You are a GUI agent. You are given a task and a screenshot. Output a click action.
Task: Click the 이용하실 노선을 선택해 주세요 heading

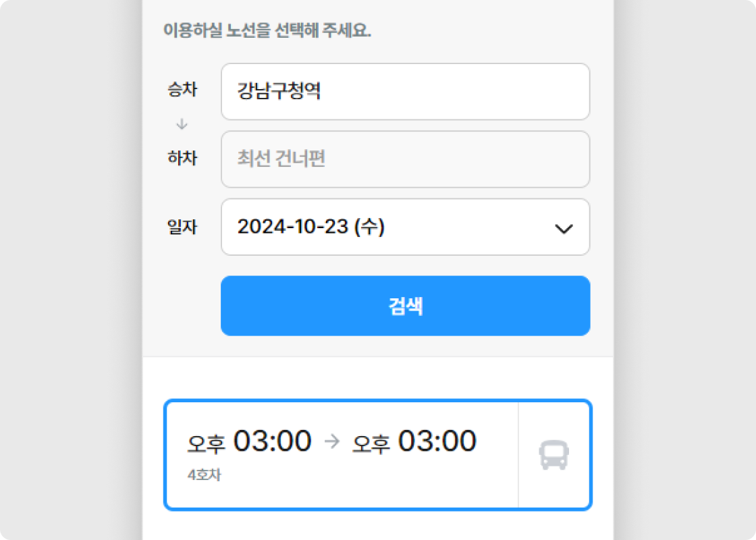pyautogui.click(x=267, y=30)
